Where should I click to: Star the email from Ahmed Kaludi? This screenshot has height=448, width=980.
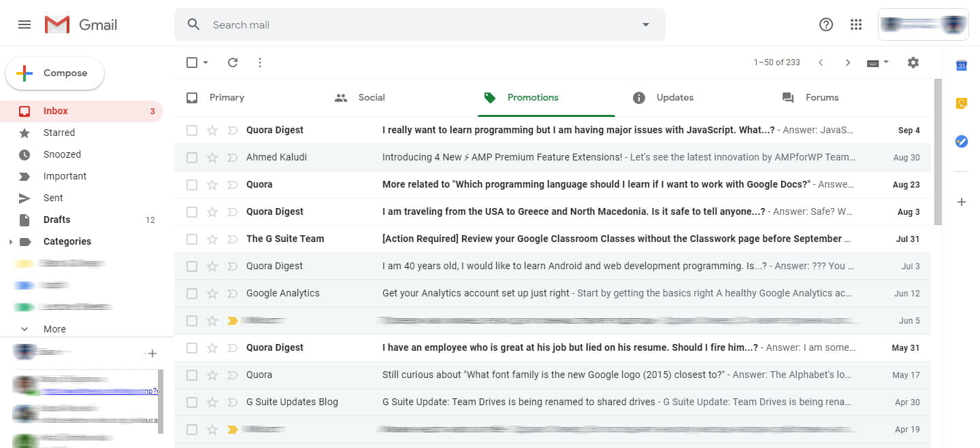coord(212,157)
